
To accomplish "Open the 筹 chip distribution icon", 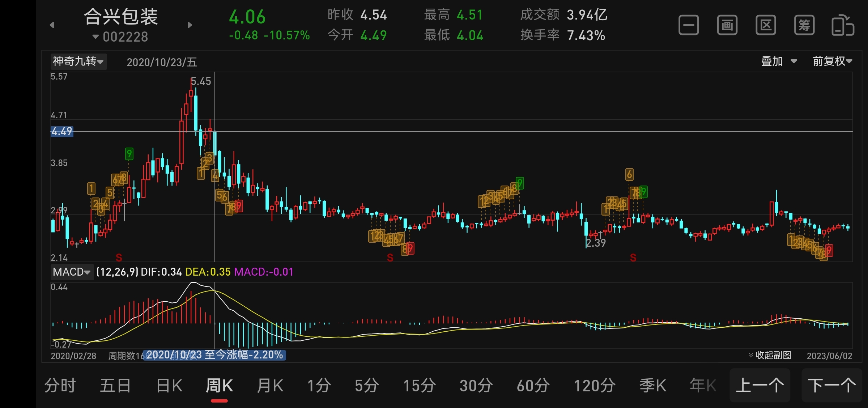I will pyautogui.click(x=804, y=25).
